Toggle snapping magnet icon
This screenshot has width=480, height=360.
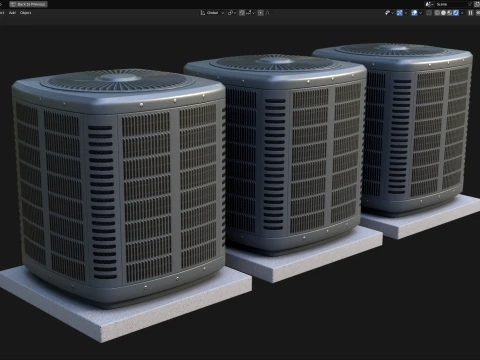(x=242, y=13)
